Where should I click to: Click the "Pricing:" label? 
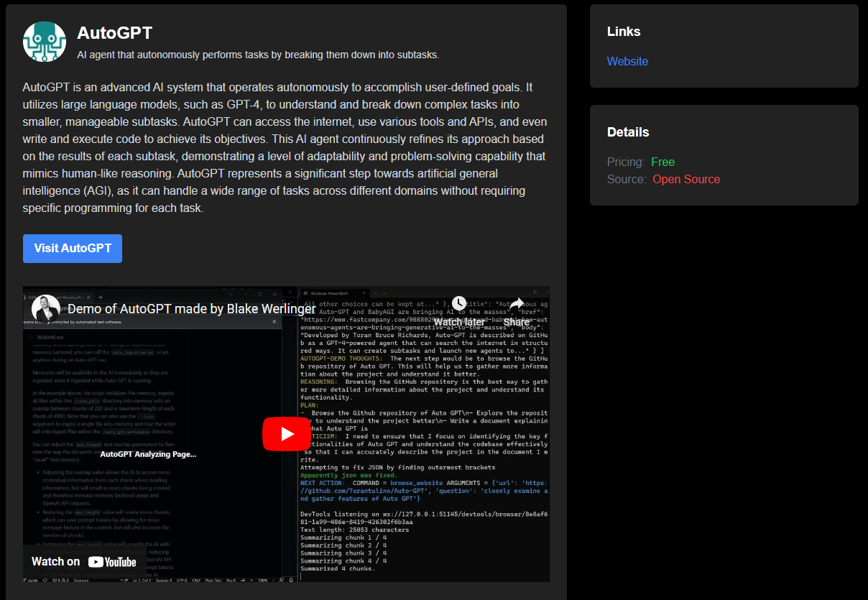click(x=626, y=162)
